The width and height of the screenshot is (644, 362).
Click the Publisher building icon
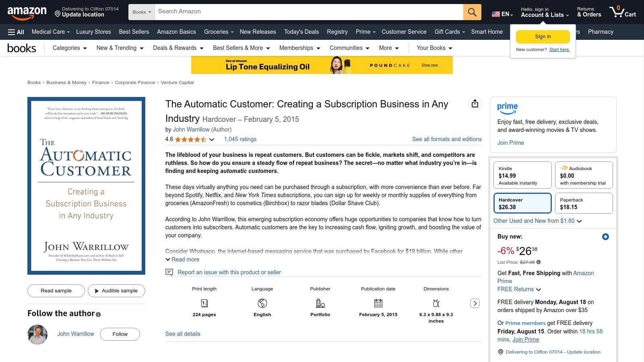coord(320,303)
